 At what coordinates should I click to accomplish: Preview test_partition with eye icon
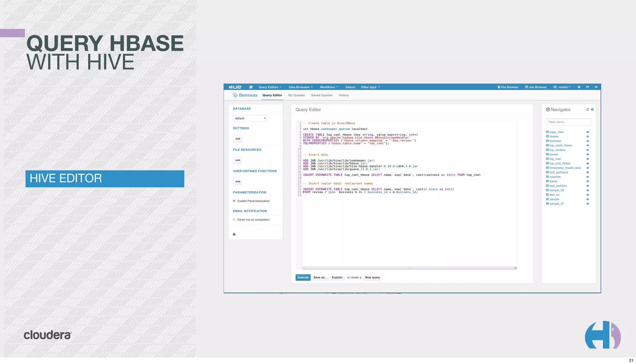point(588,186)
